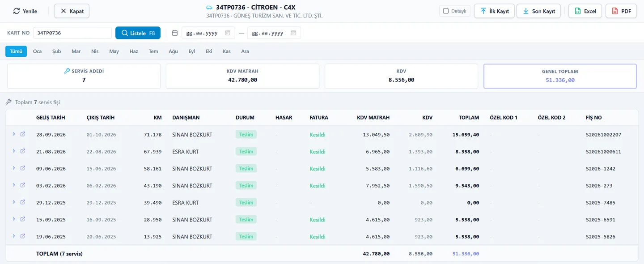Click the GELİŞ TARİH column header
This screenshot has height=264, width=644.
click(51, 118)
